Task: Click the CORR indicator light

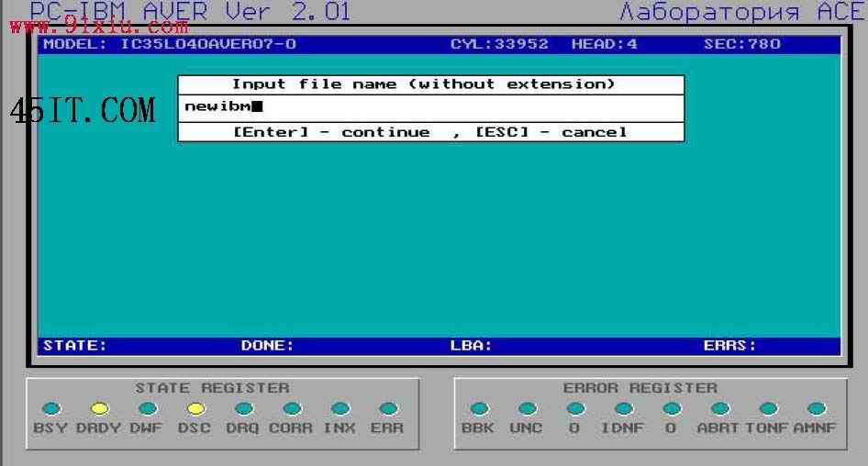Action: click(x=291, y=408)
